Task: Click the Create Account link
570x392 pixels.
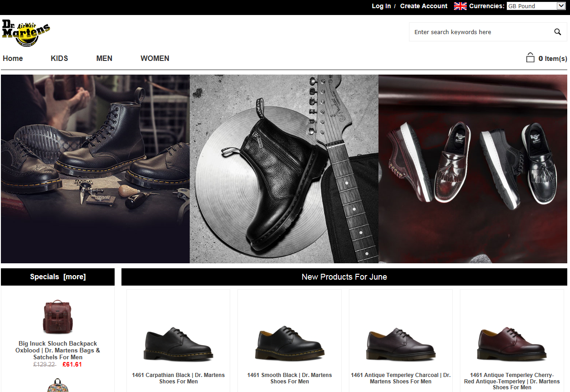Action: point(424,6)
